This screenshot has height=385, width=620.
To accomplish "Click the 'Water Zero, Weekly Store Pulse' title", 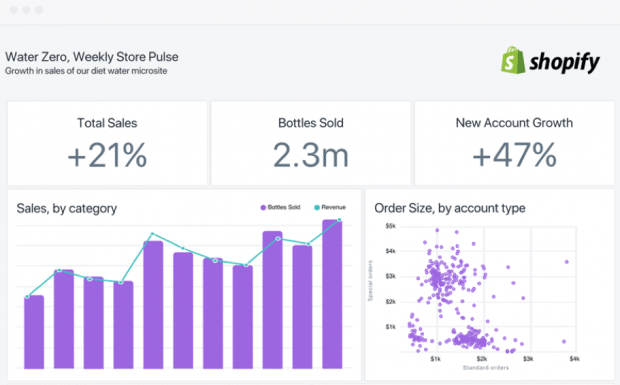I will pos(92,57).
